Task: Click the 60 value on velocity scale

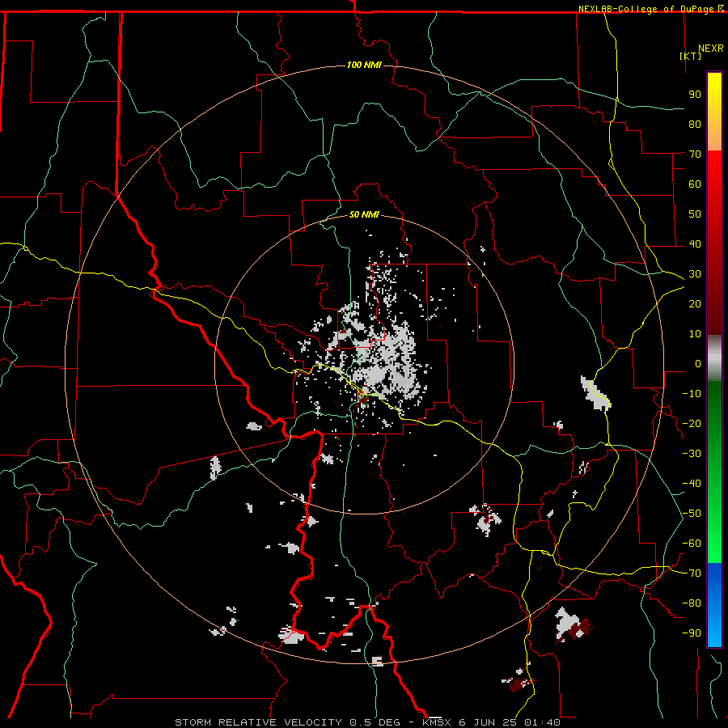Action: [x=695, y=184]
